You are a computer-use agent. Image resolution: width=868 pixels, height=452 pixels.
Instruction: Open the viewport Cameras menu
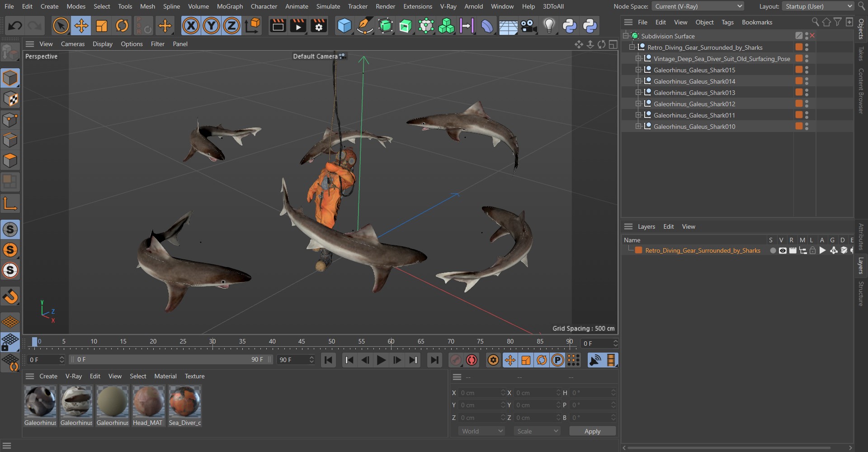click(73, 44)
